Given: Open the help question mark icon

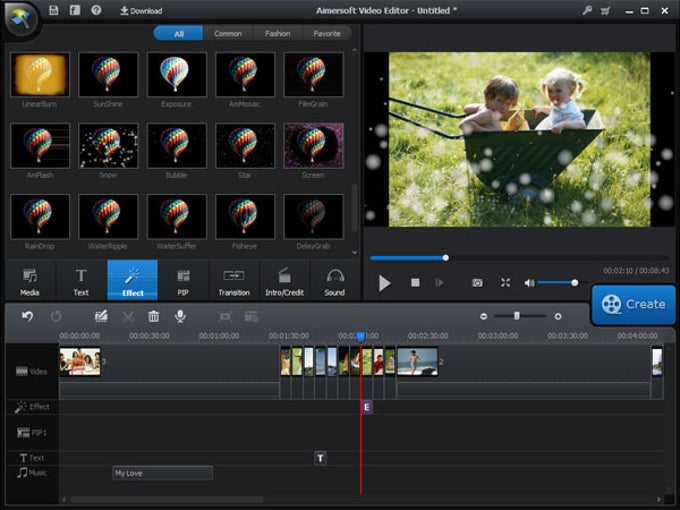Looking at the screenshot, I should [96, 10].
